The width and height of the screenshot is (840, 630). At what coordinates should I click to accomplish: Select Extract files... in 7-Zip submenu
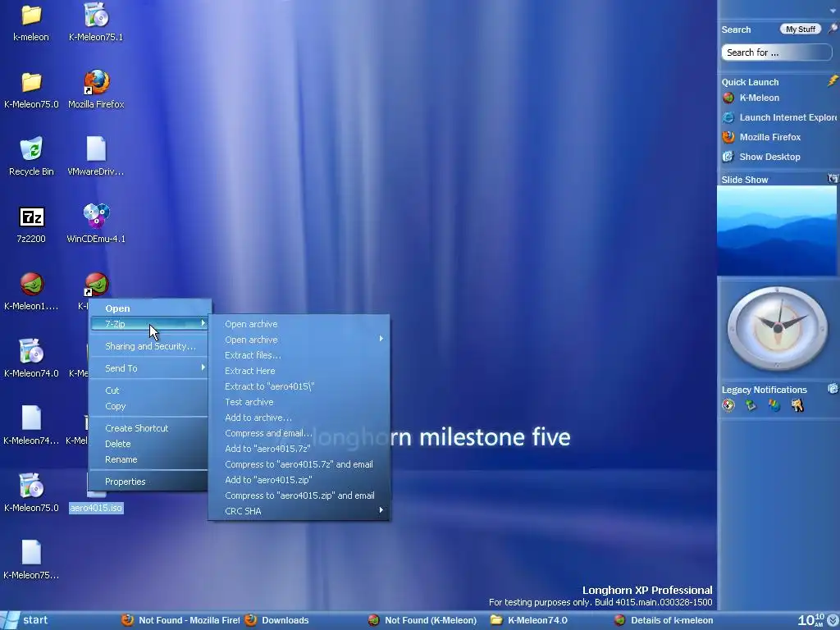pyautogui.click(x=299, y=355)
